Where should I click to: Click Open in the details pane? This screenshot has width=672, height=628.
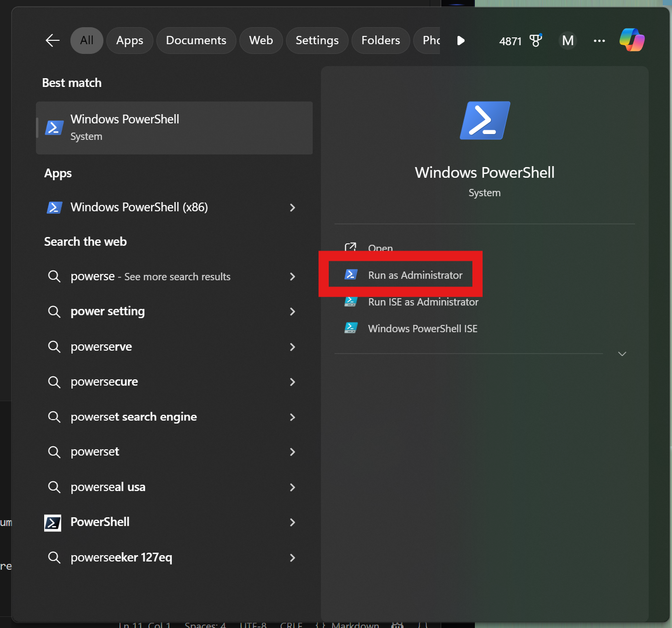click(x=380, y=248)
